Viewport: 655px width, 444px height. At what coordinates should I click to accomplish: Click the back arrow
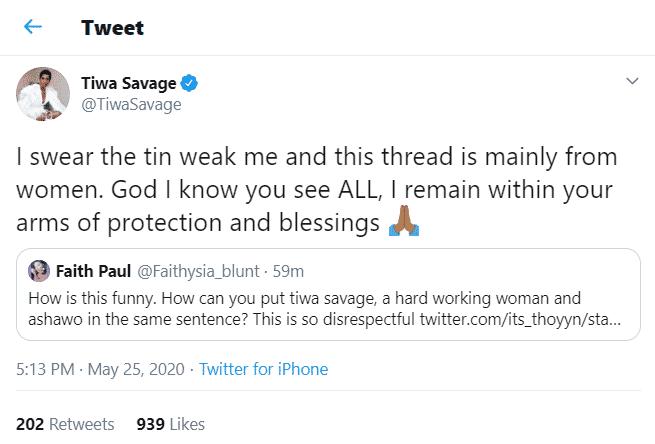coord(33,27)
